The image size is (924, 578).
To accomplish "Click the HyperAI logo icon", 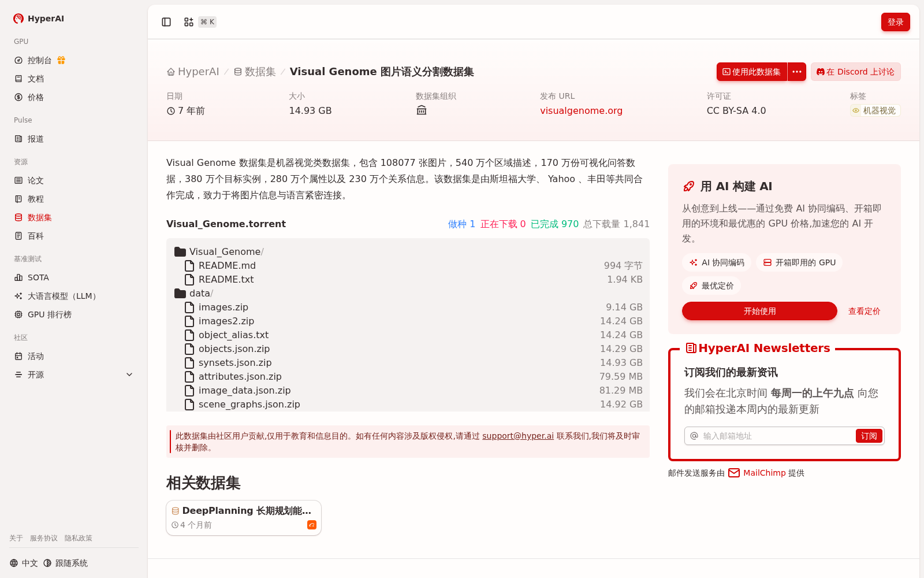I will 18,18.
